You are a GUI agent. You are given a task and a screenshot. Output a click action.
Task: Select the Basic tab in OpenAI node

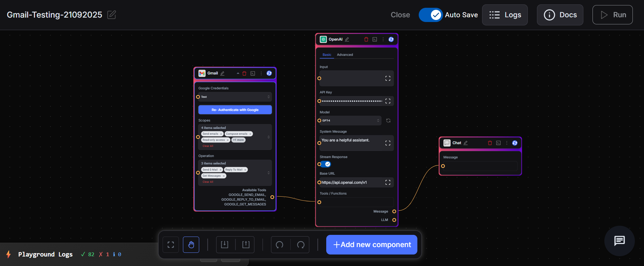[327, 55]
